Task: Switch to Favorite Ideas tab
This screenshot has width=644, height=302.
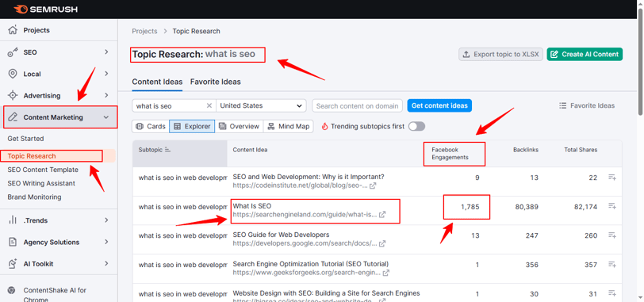Action: 215,82
